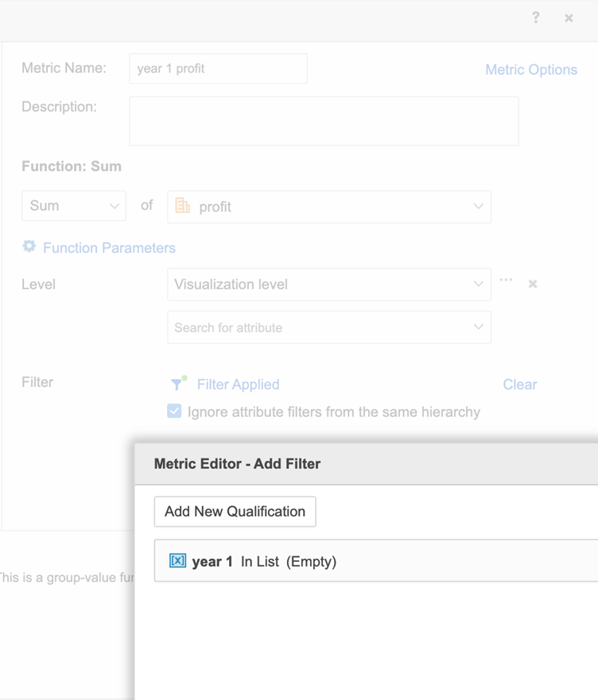This screenshot has width=598, height=700.
Task: Click the Filter Applied funnel icon
Action: (178, 384)
